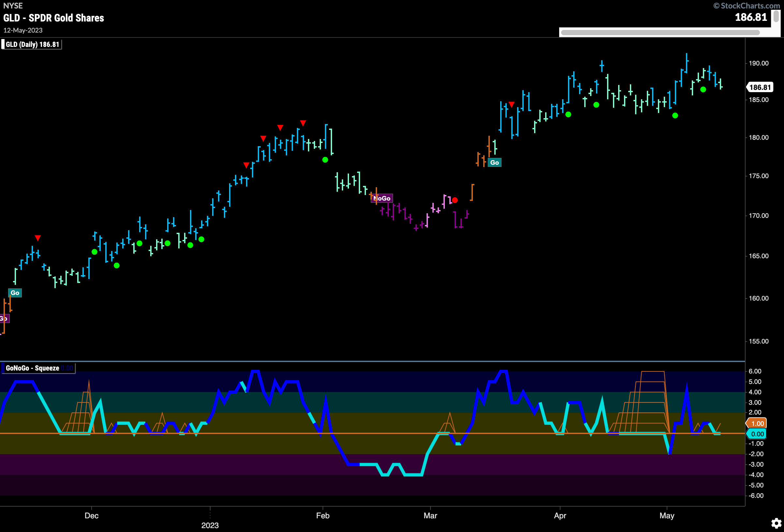Click the green dot below early February bars

click(325, 160)
